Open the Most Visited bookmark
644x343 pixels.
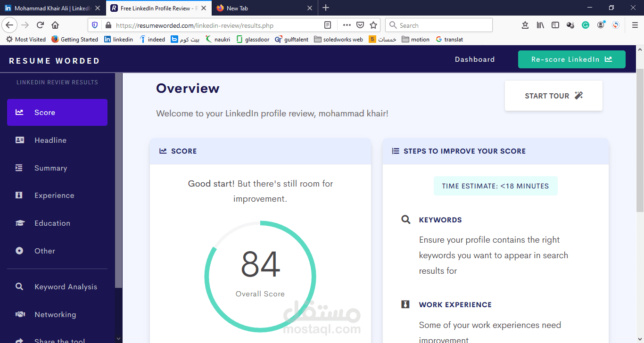click(26, 40)
